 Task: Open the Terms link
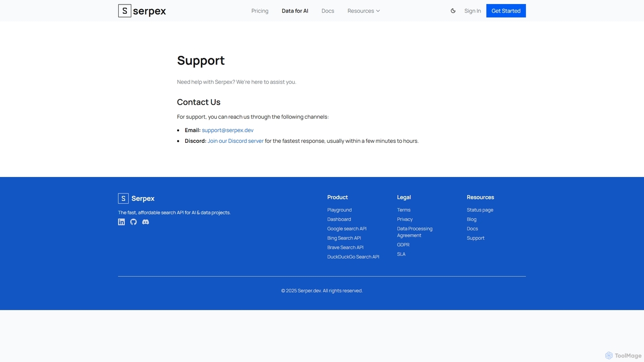[404, 210]
